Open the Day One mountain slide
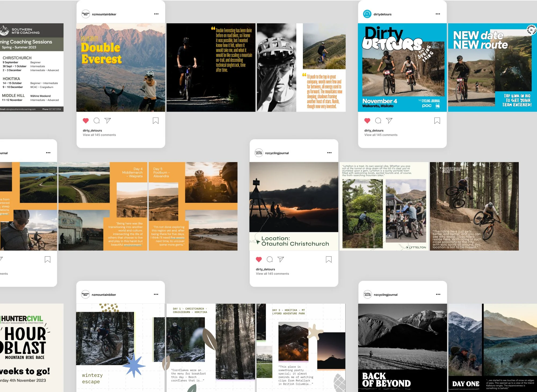This screenshot has height=392, width=537. [x=493, y=348]
